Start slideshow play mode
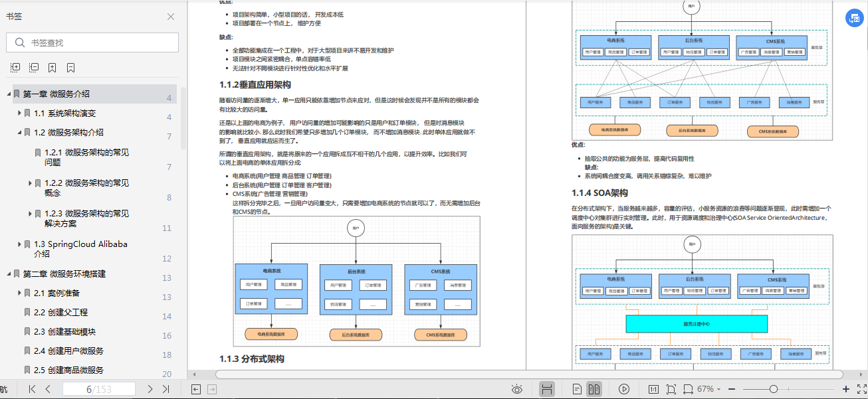 624,389
